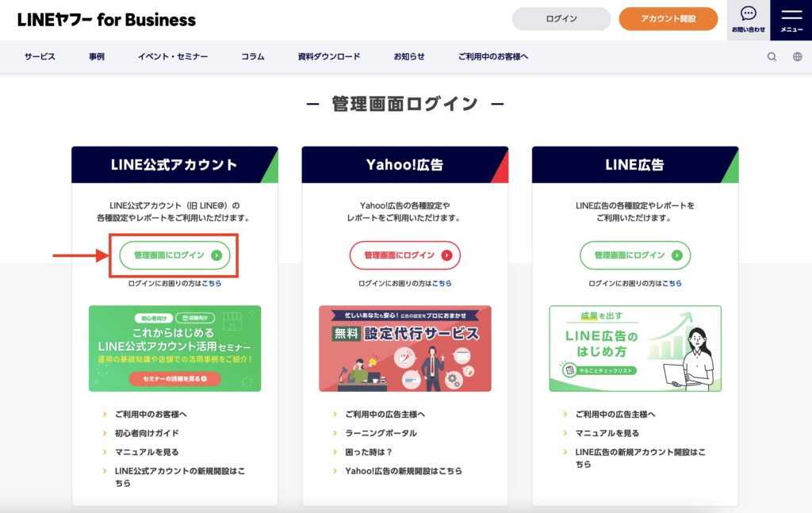Viewport: 812px width, 513px height.
Task: Click arrow icon on LINE広告 login button
Action: pyautogui.click(x=676, y=255)
